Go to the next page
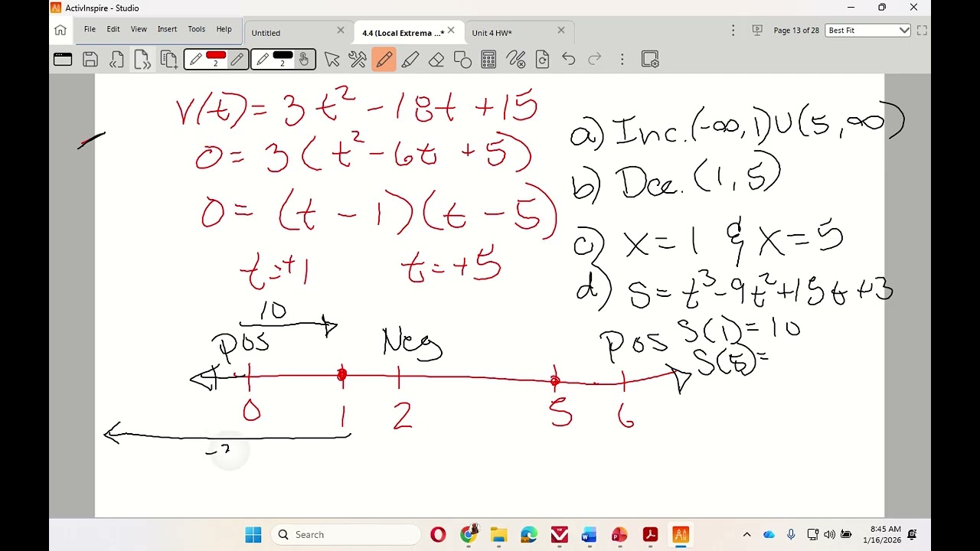The width and height of the screenshot is (980, 551). click(142, 60)
